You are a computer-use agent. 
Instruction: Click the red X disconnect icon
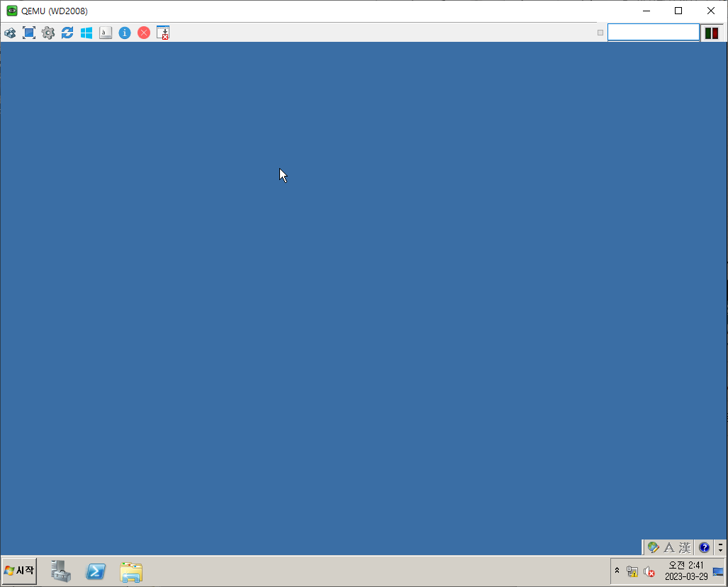pos(144,33)
